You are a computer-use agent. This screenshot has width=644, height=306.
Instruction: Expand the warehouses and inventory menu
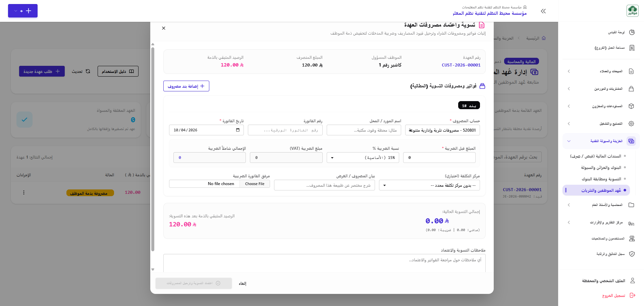pyautogui.click(x=569, y=106)
